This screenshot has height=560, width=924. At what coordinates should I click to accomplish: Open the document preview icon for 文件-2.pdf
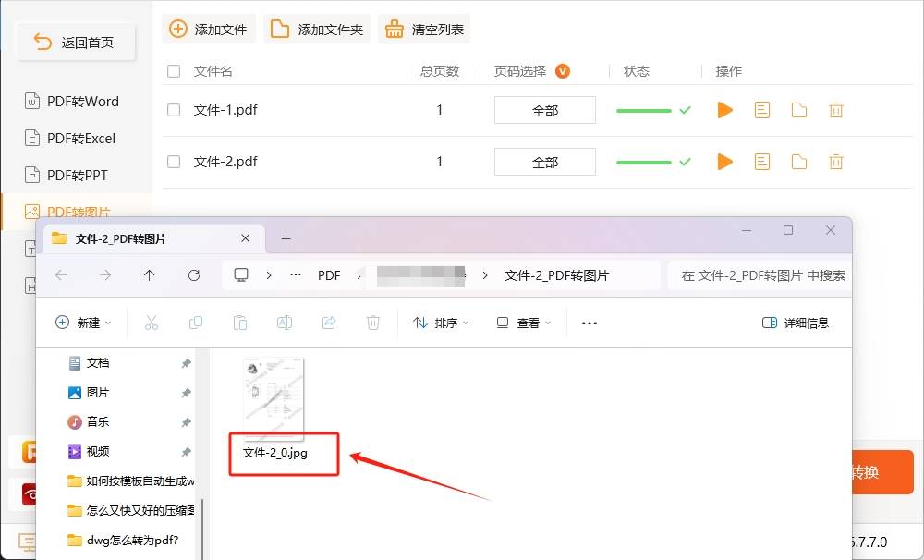[761, 161]
